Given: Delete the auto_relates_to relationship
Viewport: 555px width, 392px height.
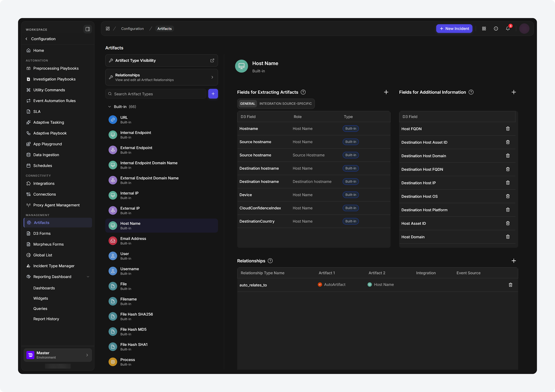Looking at the screenshot, I should pos(511,285).
